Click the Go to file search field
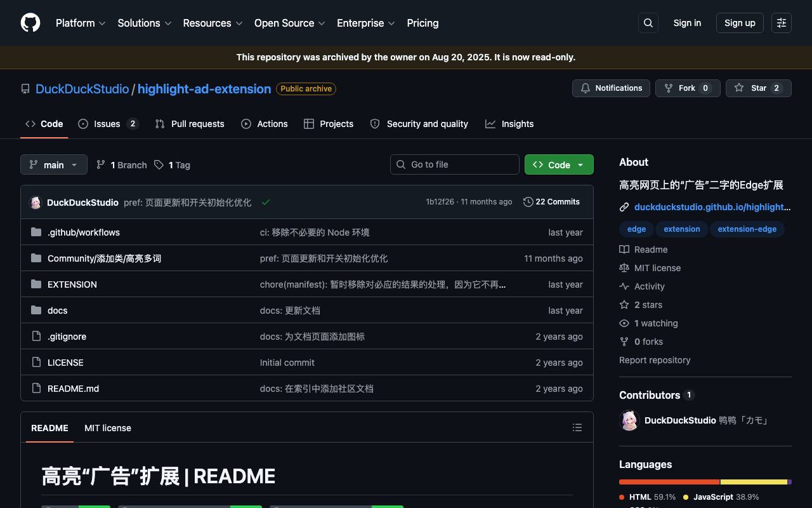This screenshot has height=508, width=812. [455, 164]
